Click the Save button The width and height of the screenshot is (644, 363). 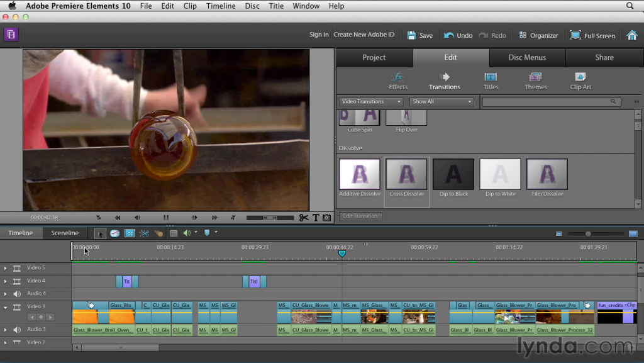pos(419,35)
